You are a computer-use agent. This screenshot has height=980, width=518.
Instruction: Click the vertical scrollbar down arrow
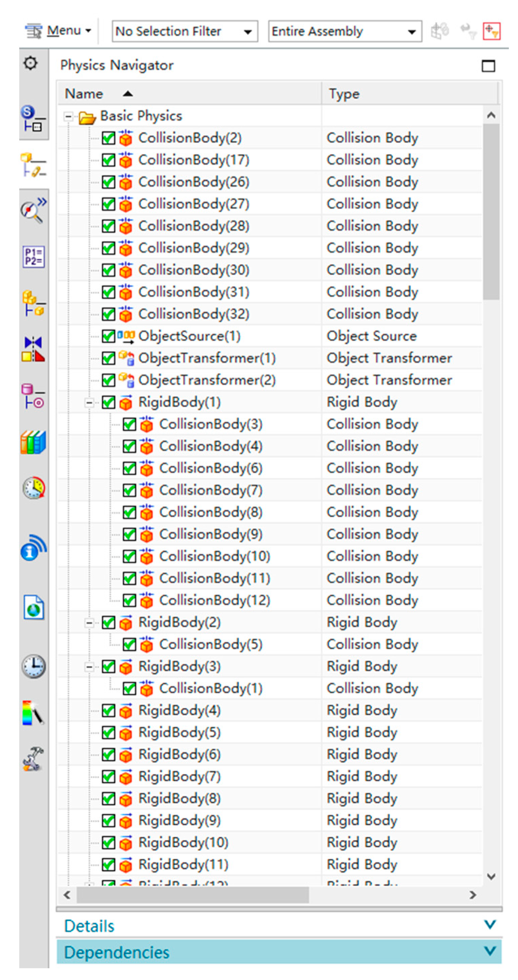tap(491, 877)
